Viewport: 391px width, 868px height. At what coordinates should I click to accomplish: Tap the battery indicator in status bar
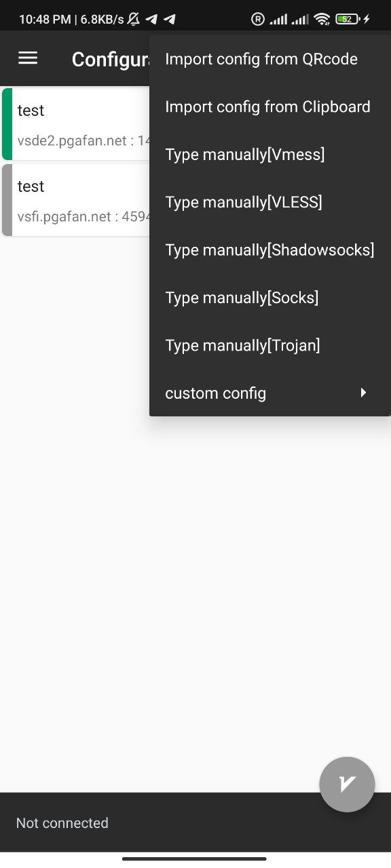(x=348, y=19)
